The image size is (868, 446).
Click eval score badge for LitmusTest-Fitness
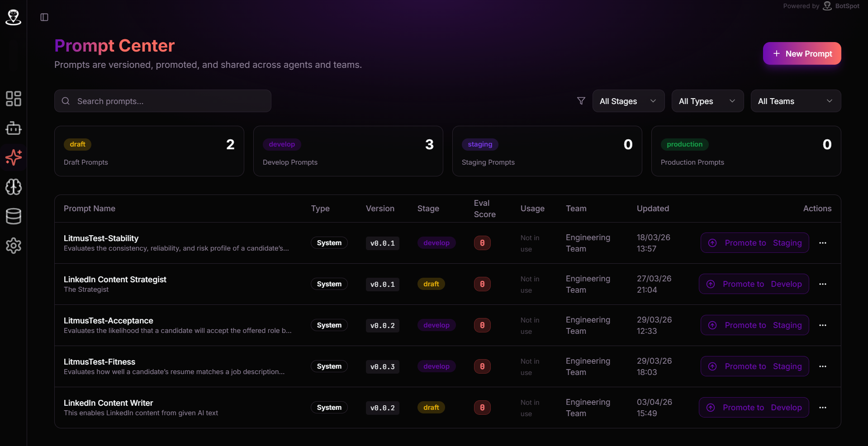(x=482, y=366)
